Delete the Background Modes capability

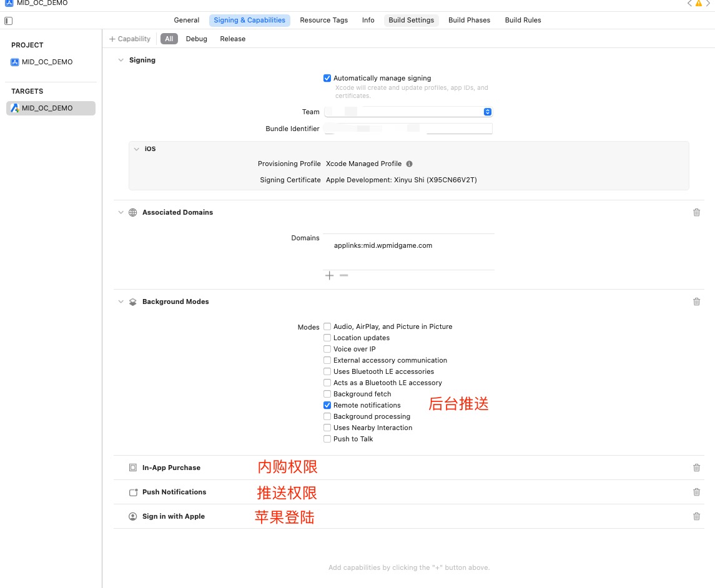pyautogui.click(x=696, y=301)
